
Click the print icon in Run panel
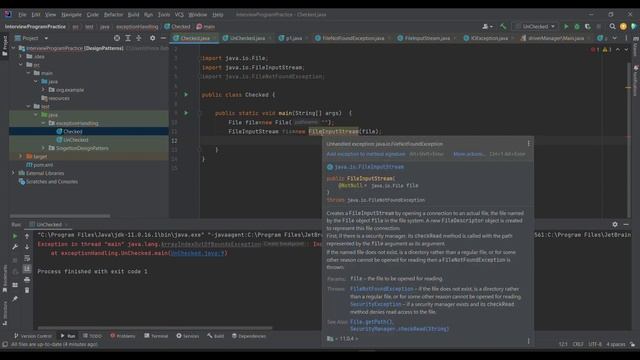click(x=27, y=280)
